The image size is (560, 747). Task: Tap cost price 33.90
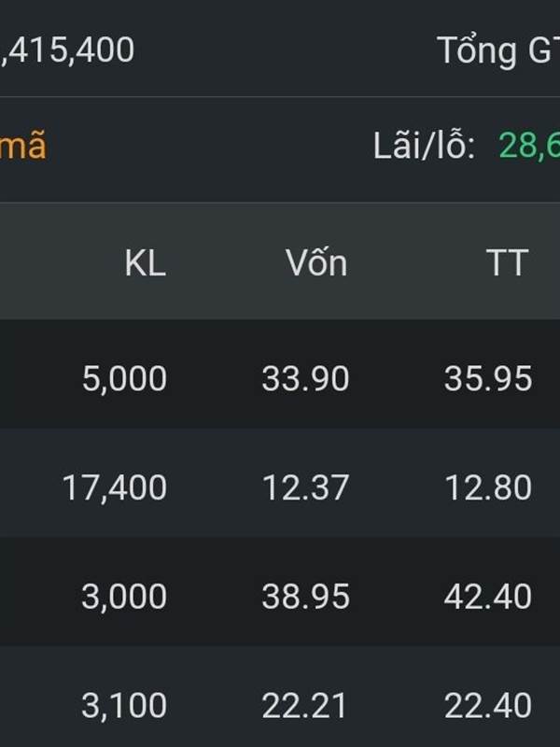coord(305,379)
